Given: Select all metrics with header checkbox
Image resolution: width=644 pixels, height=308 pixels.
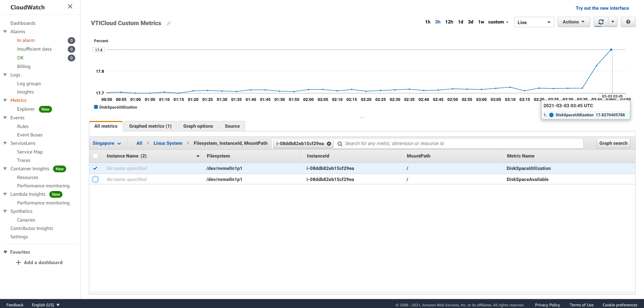Looking at the screenshot, I should (95, 156).
